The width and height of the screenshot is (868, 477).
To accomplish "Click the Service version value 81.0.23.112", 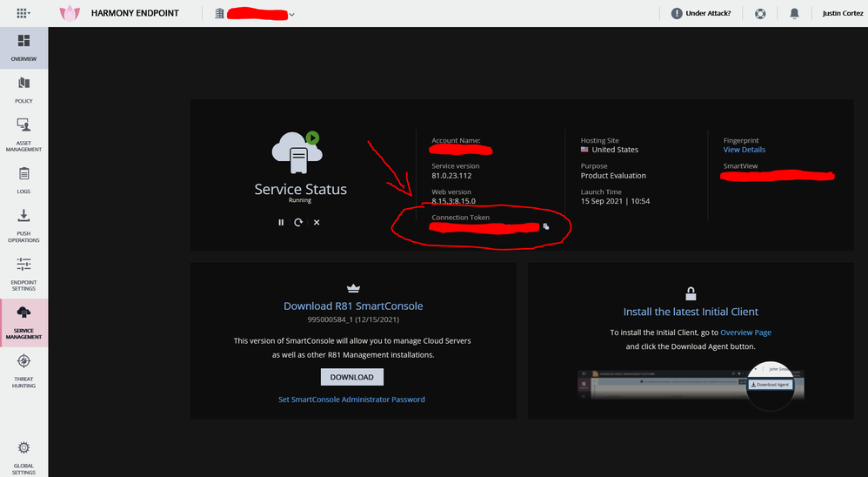I will pyautogui.click(x=451, y=176).
